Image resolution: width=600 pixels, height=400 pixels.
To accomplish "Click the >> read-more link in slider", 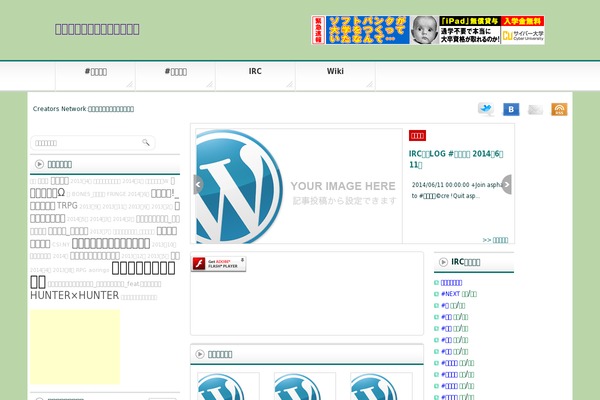I will coord(495,240).
